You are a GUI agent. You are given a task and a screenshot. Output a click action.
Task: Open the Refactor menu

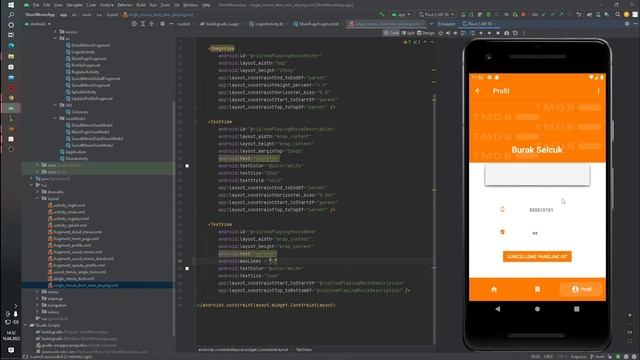(125, 5)
